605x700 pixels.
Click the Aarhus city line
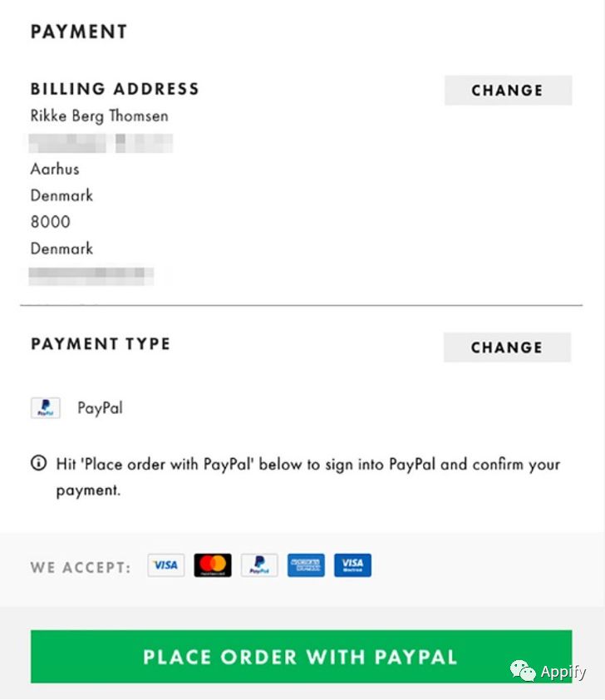[x=55, y=169]
